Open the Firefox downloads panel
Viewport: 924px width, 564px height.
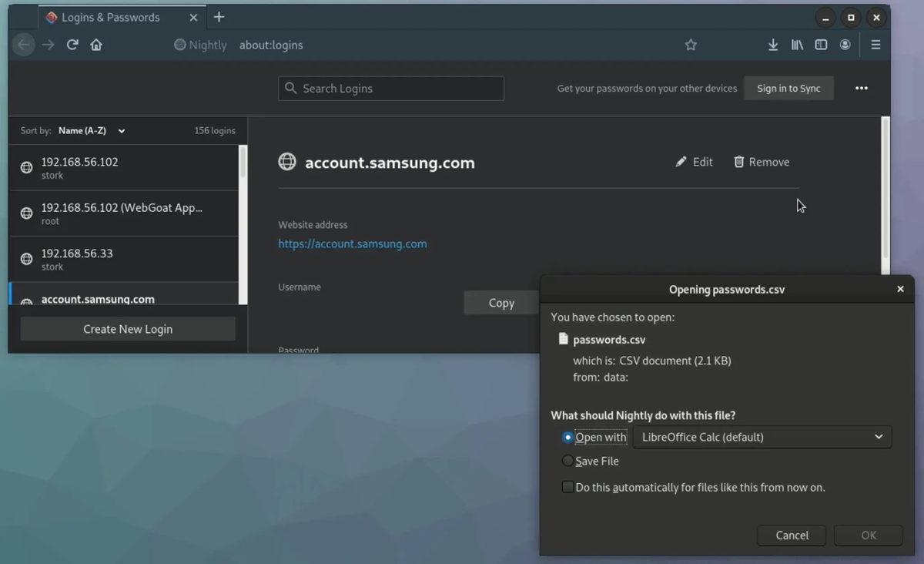(772, 45)
